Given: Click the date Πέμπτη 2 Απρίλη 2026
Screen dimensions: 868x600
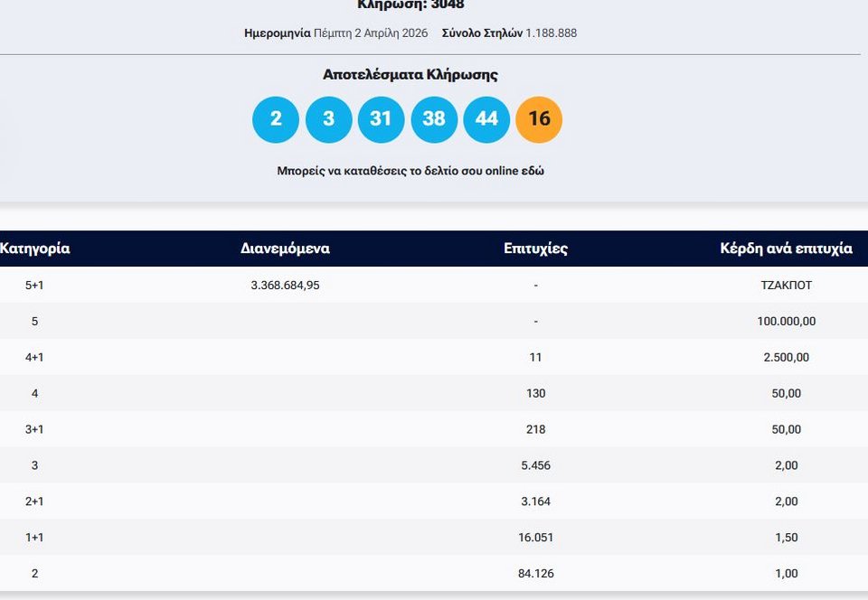Looking at the screenshot, I should 371,33.
